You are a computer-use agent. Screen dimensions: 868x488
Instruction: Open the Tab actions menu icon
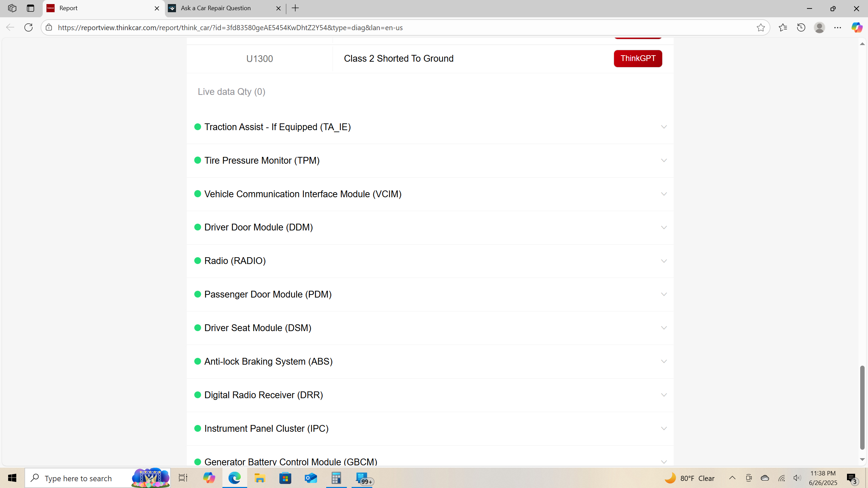[31, 8]
